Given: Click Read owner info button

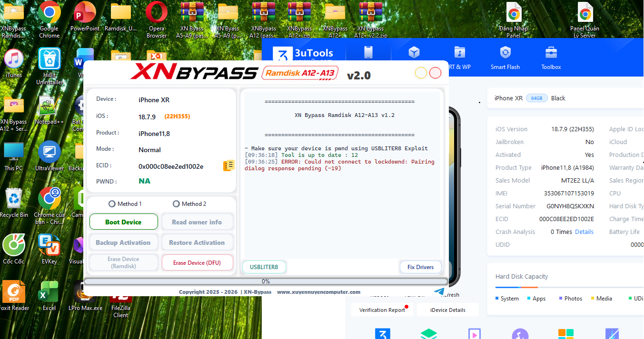Looking at the screenshot, I should [197, 222].
